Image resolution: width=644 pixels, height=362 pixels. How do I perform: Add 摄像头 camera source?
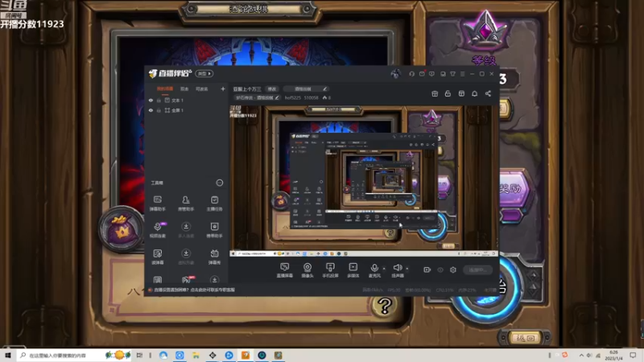coord(308,270)
